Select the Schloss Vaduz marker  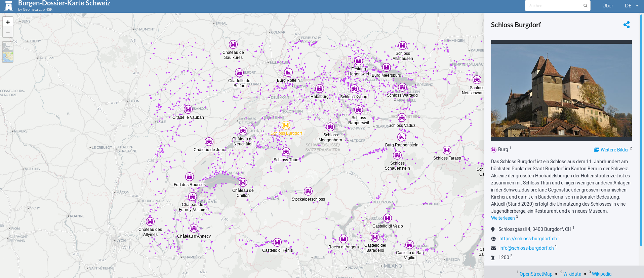click(402, 117)
